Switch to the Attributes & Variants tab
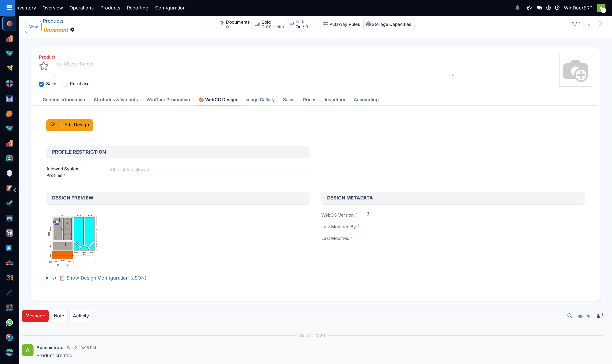This screenshot has width=612, height=364. [116, 100]
